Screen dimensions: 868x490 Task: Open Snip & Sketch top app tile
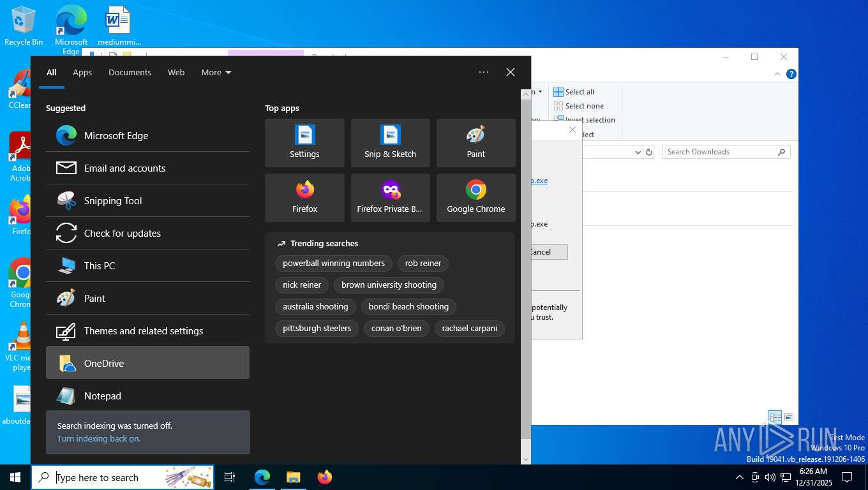coord(390,143)
